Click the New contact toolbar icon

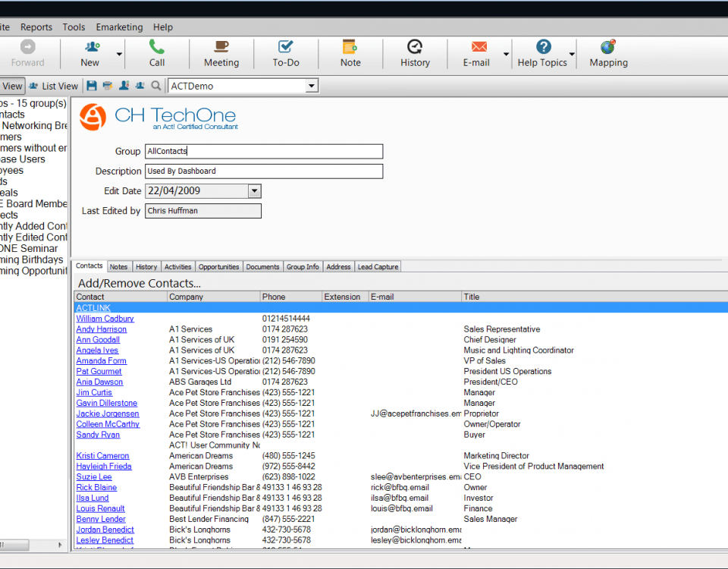[x=92, y=47]
